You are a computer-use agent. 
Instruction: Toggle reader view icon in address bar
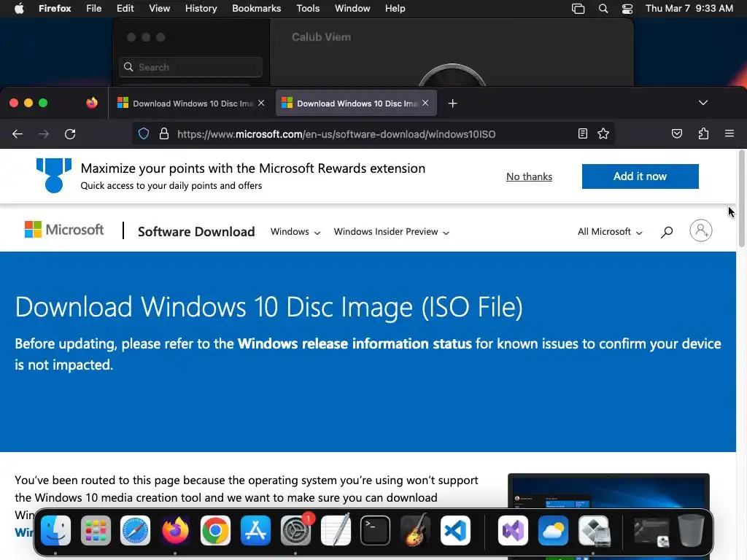coord(582,134)
